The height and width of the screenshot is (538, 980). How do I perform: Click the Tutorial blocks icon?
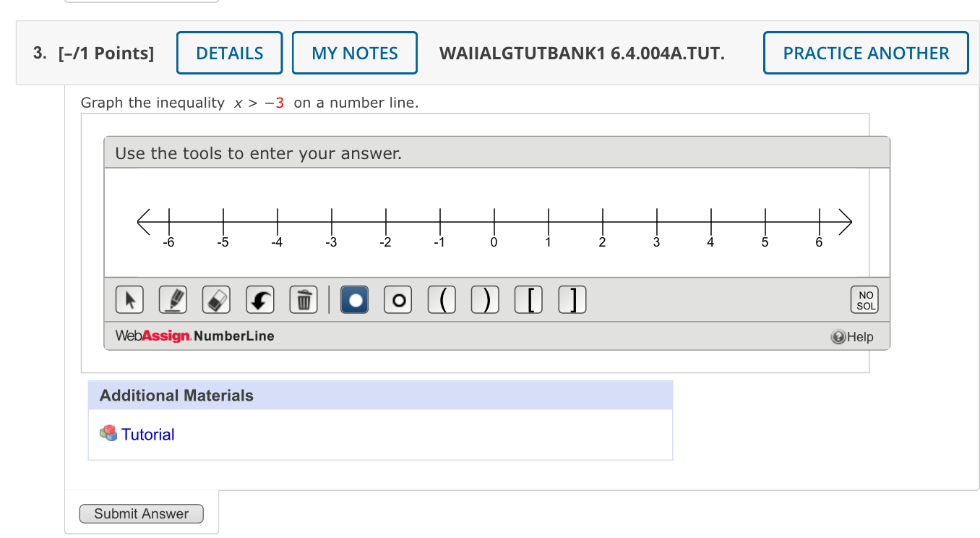pos(108,433)
